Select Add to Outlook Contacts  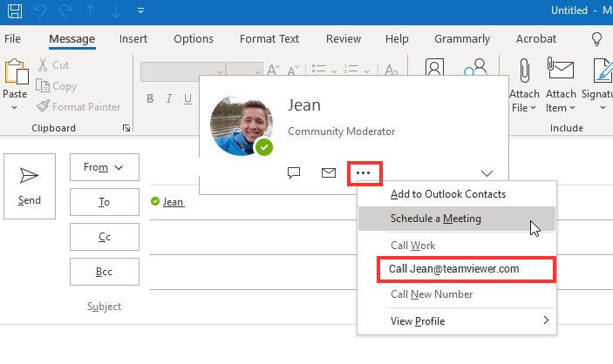(457, 194)
